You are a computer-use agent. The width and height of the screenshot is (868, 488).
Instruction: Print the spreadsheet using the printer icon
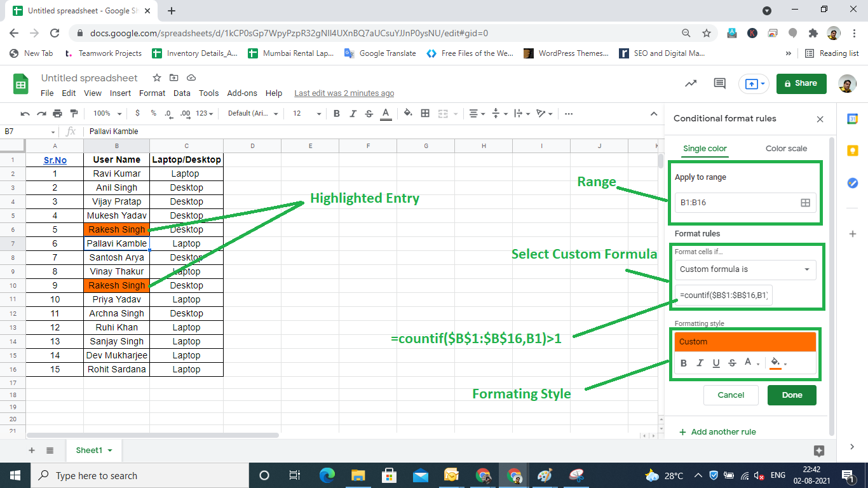(x=57, y=114)
